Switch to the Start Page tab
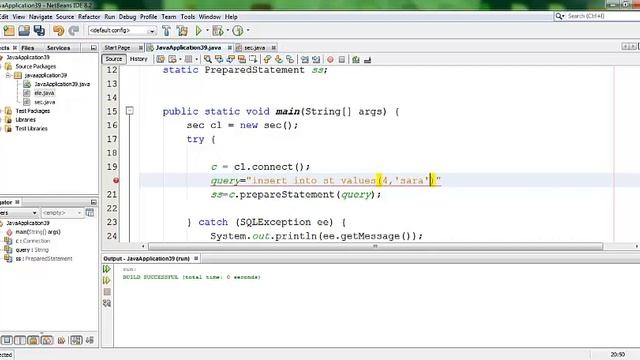640x360 pixels. tap(117, 48)
